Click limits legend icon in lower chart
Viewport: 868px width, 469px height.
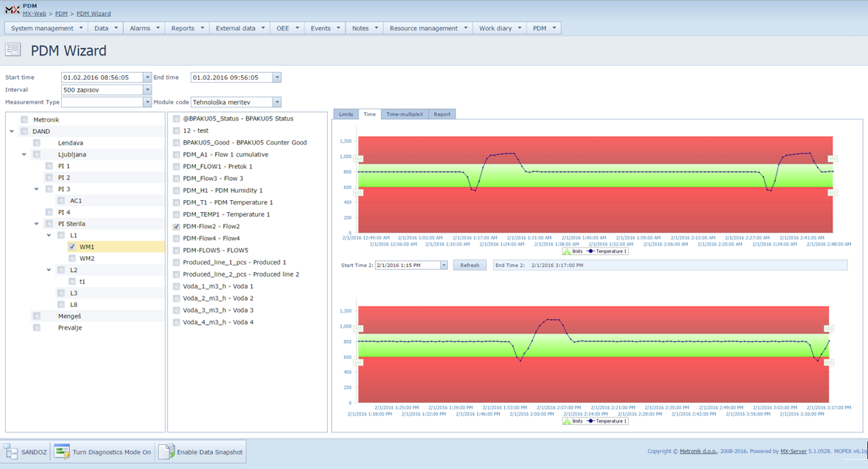(x=567, y=421)
